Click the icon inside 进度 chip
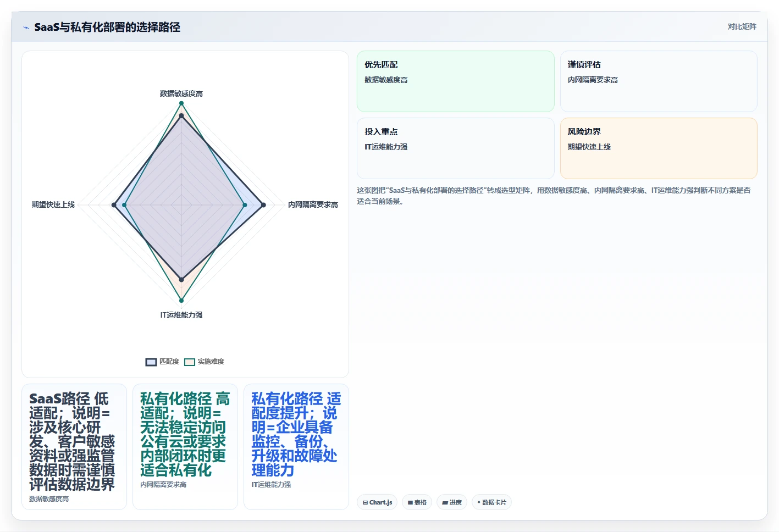 (445, 502)
